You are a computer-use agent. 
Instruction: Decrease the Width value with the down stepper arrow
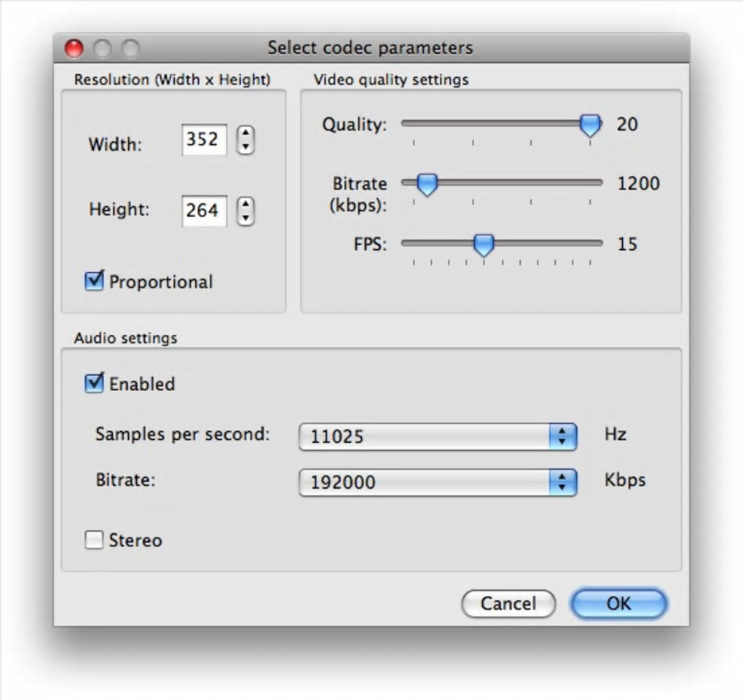click(246, 146)
